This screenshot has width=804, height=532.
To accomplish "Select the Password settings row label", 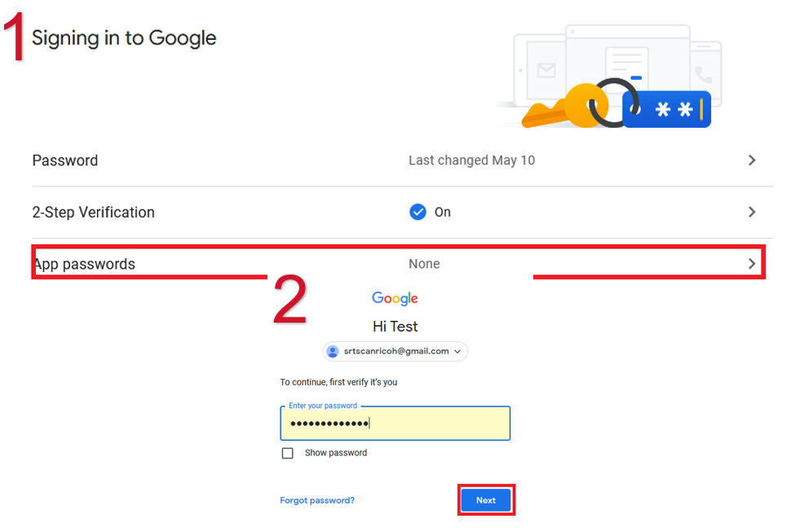I will 65,160.
